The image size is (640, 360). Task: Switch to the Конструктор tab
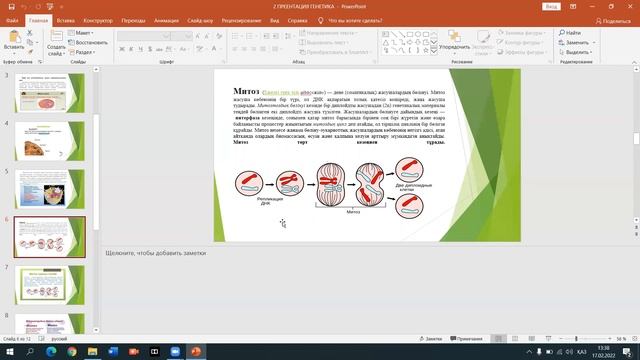coord(98,20)
